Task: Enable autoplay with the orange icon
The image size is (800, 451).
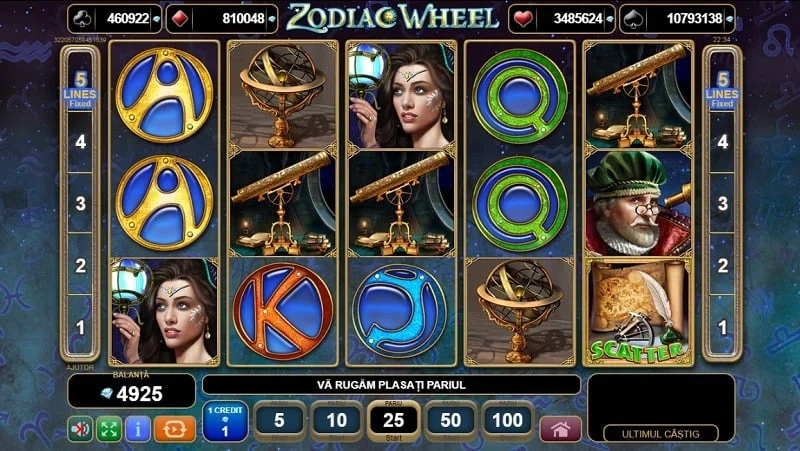Action: pyautogui.click(x=174, y=429)
